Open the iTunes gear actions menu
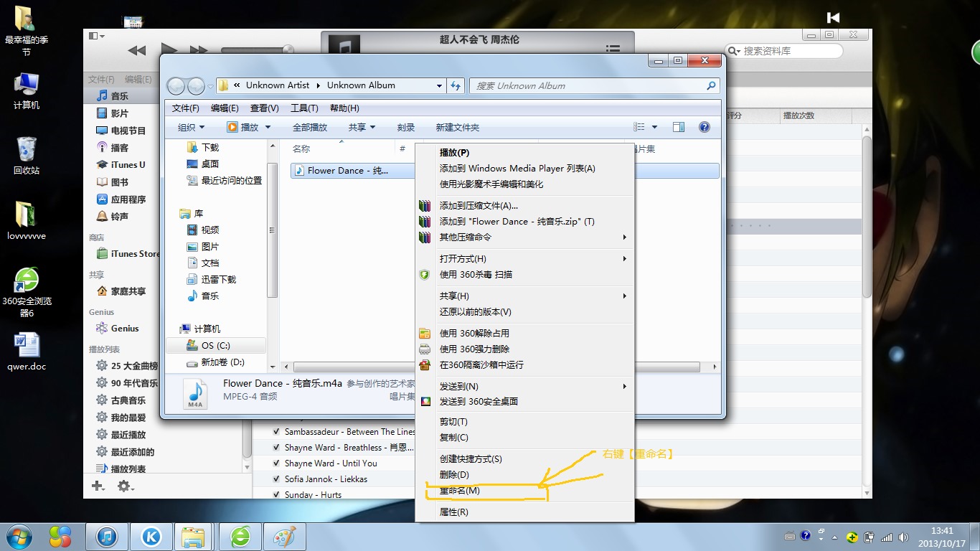The height and width of the screenshot is (551, 980). point(125,486)
